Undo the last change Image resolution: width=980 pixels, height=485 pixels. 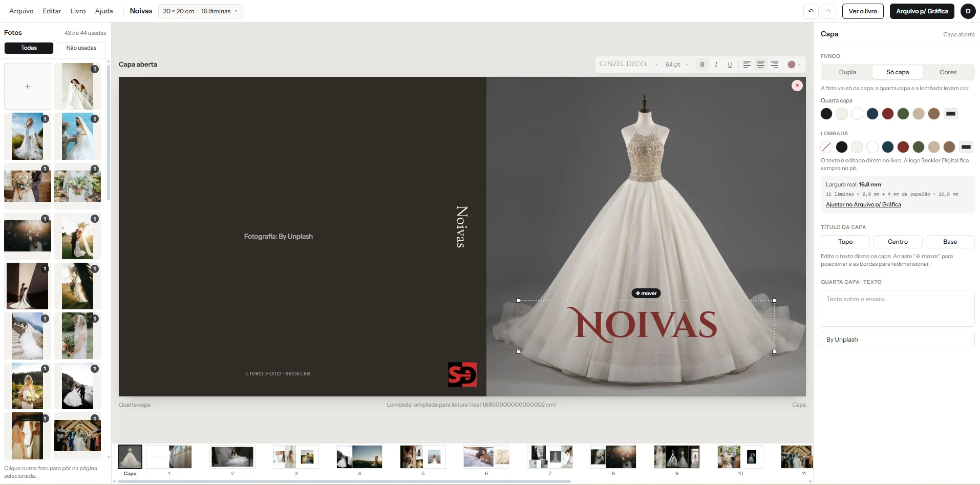tap(811, 11)
